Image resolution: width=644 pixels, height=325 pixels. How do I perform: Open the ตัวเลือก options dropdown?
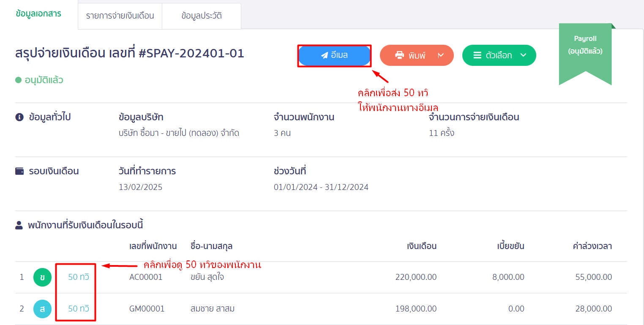click(524, 55)
